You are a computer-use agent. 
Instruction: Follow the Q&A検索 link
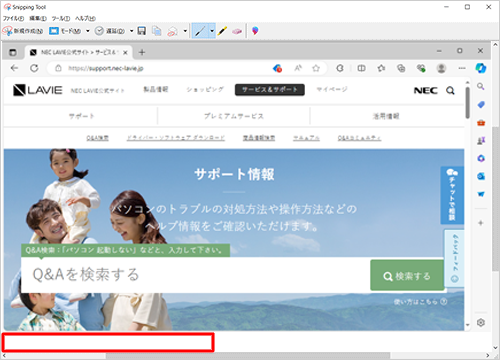pyautogui.click(x=97, y=138)
